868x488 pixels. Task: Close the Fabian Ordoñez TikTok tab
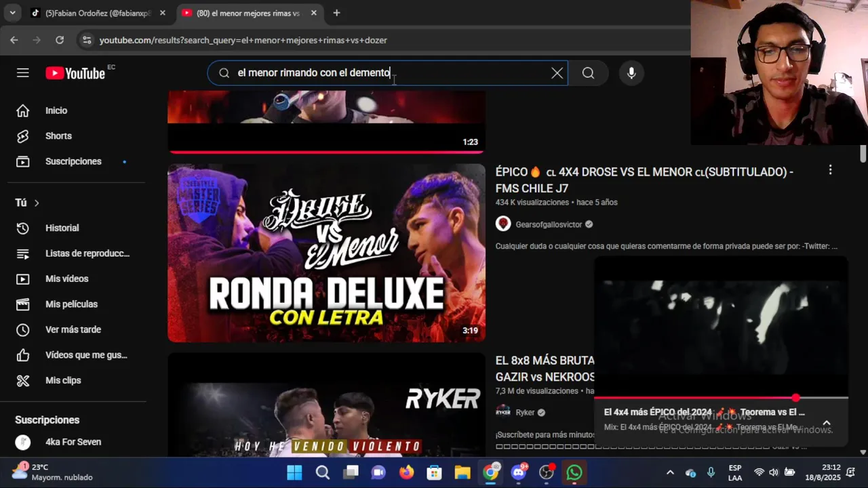point(163,13)
